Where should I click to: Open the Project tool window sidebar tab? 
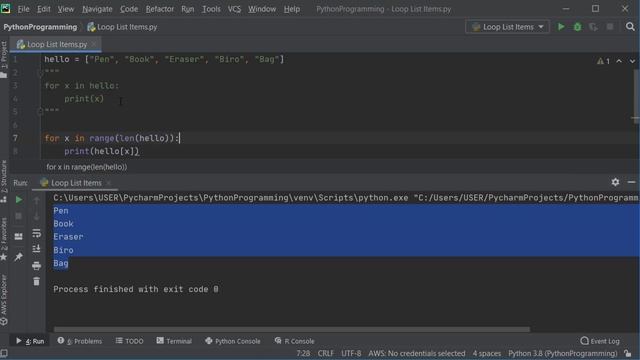tap(4, 59)
